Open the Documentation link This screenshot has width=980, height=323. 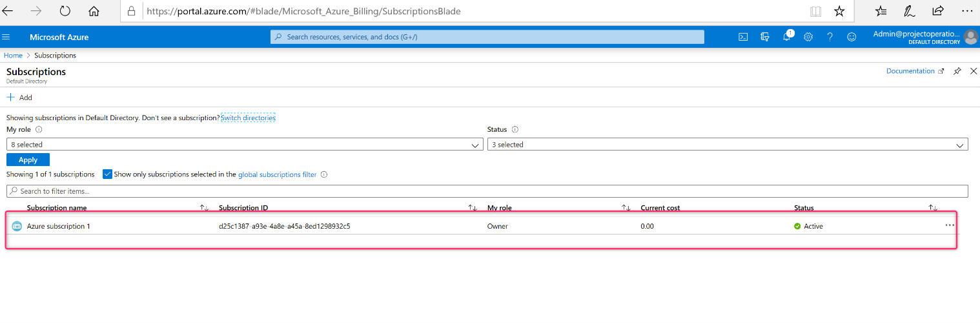point(915,71)
